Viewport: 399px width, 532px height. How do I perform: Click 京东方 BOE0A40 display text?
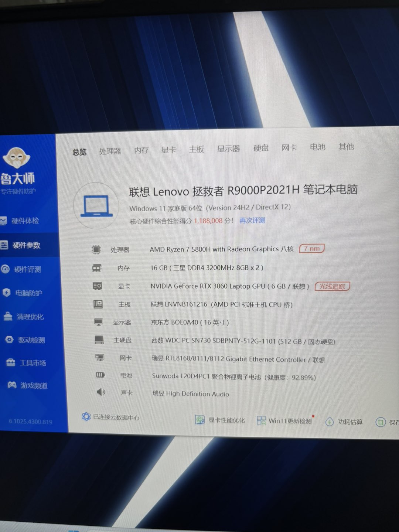coord(190,322)
